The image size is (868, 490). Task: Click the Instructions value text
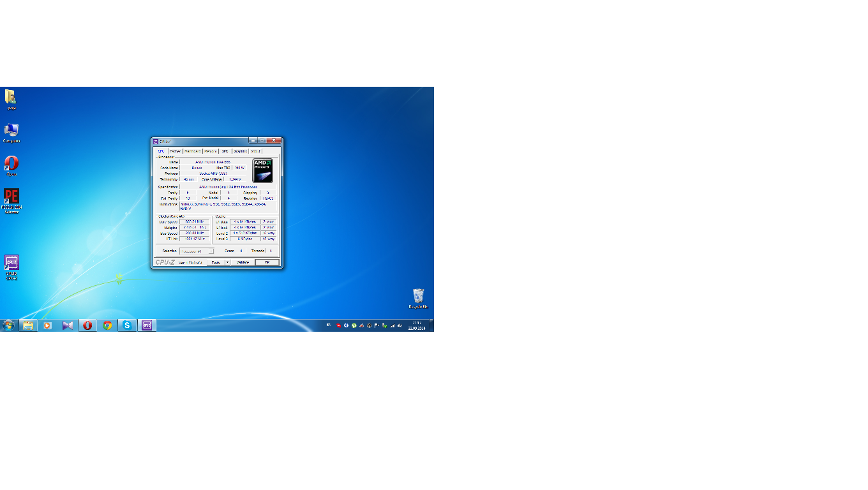[x=228, y=206]
